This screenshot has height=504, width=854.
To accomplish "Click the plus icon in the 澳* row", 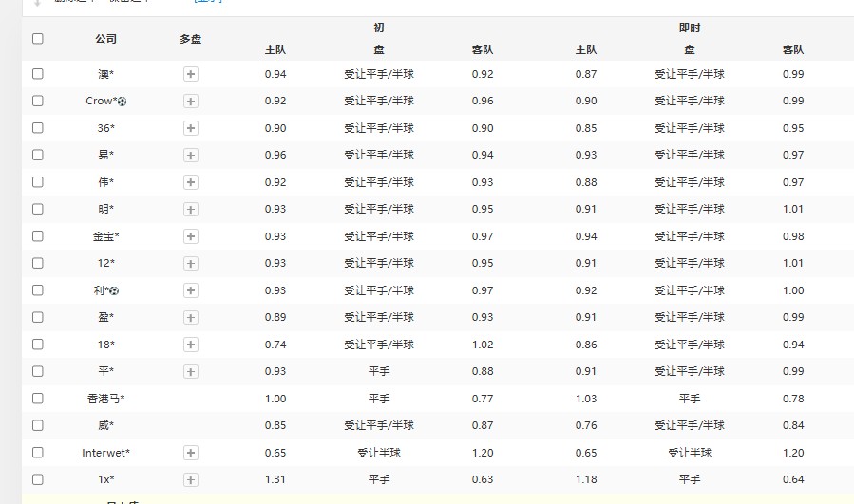I will [x=190, y=74].
